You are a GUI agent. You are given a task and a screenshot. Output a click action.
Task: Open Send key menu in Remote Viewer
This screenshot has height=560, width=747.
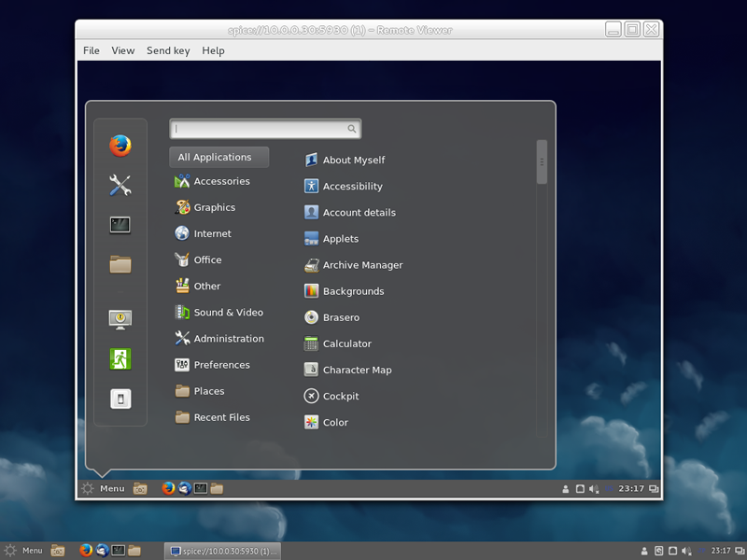168,50
